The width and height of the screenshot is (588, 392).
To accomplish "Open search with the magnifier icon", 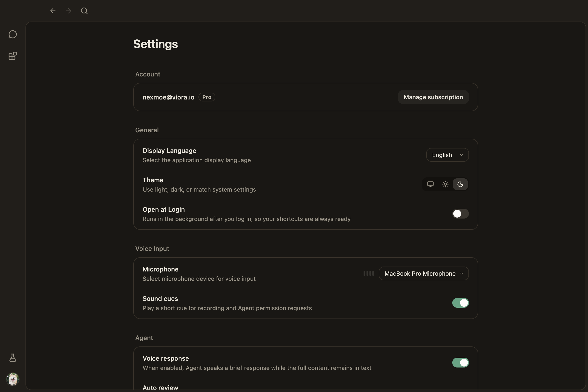I will 84,11.
